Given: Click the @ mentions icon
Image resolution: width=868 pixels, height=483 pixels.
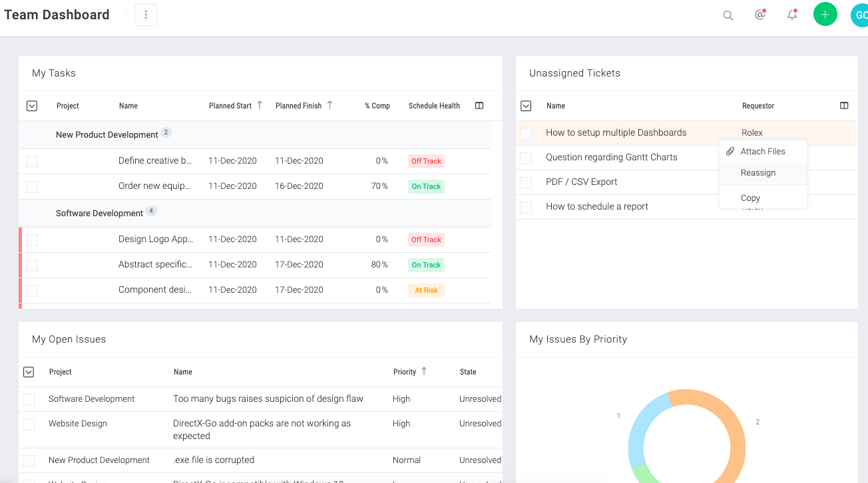Looking at the screenshot, I should (759, 15).
